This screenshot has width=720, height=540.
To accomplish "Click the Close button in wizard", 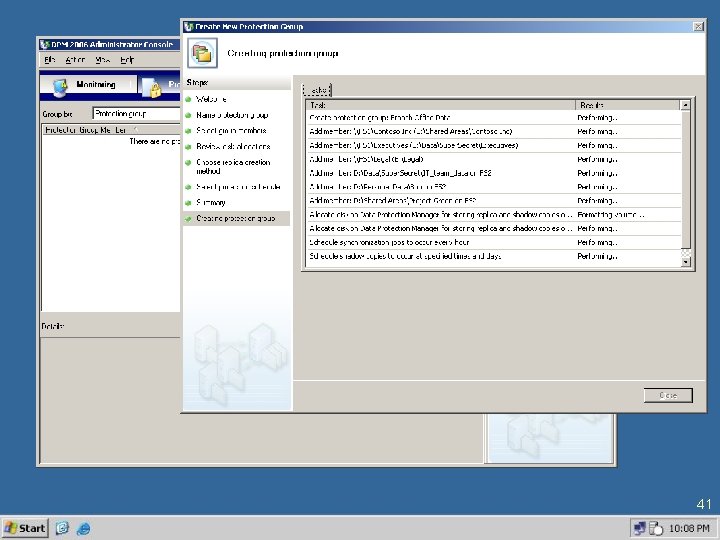I will [668, 395].
